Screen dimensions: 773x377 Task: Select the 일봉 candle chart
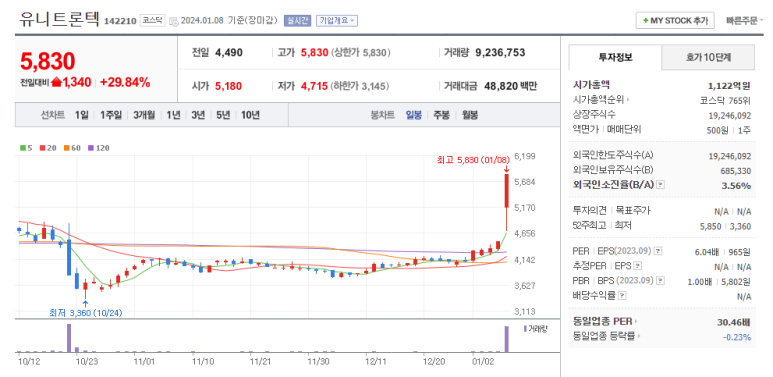click(x=414, y=115)
